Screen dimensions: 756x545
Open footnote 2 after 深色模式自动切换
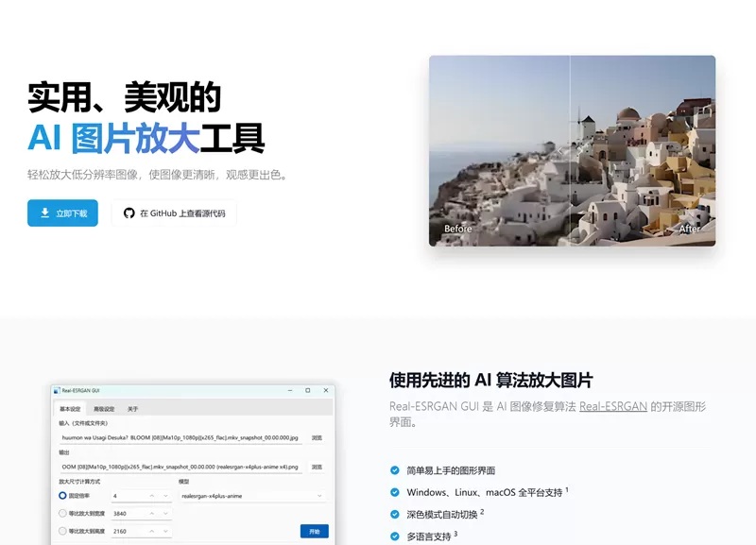[482, 512]
